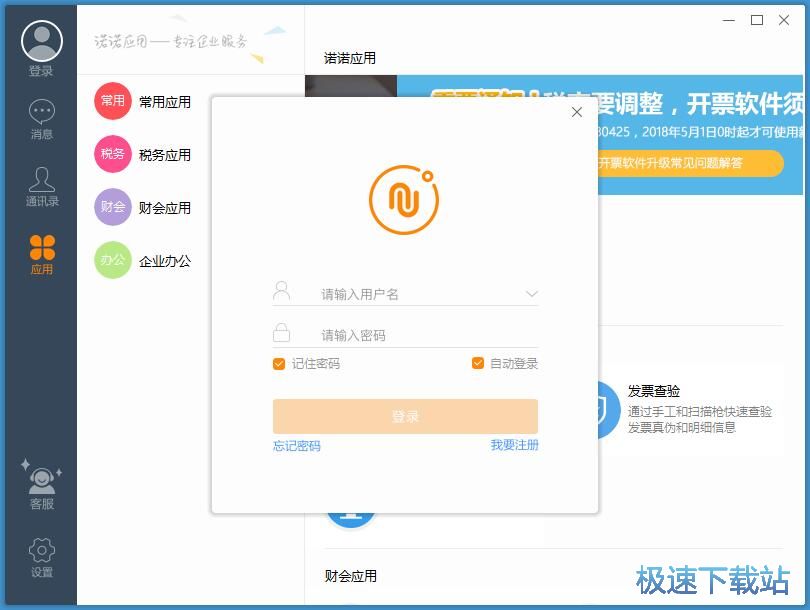Click the lock icon beside the password field
Screen dimensions: 810x610
282,333
